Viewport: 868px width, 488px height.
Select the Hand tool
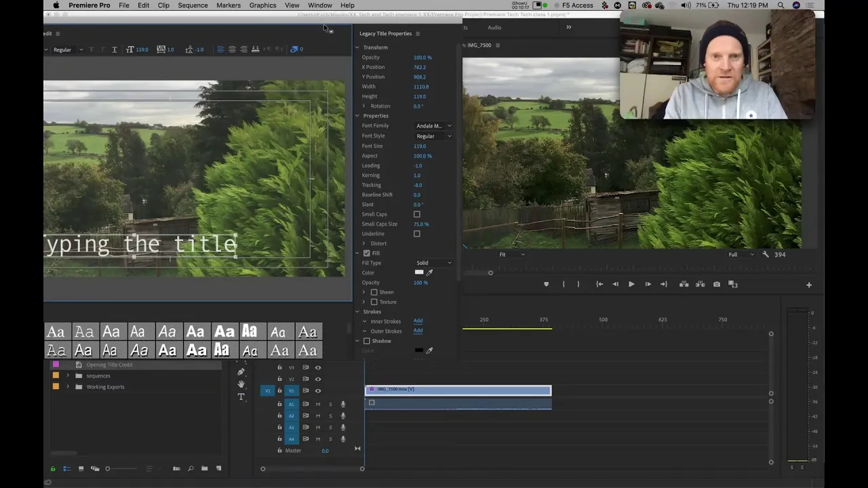[241, 384]
